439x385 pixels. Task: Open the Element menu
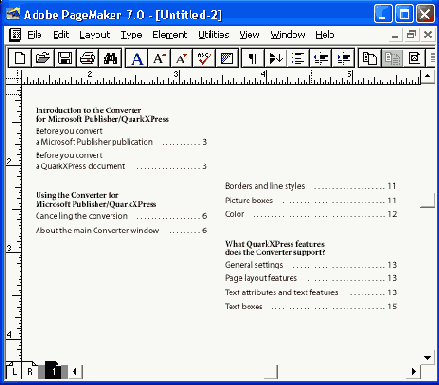pos(170,35)
